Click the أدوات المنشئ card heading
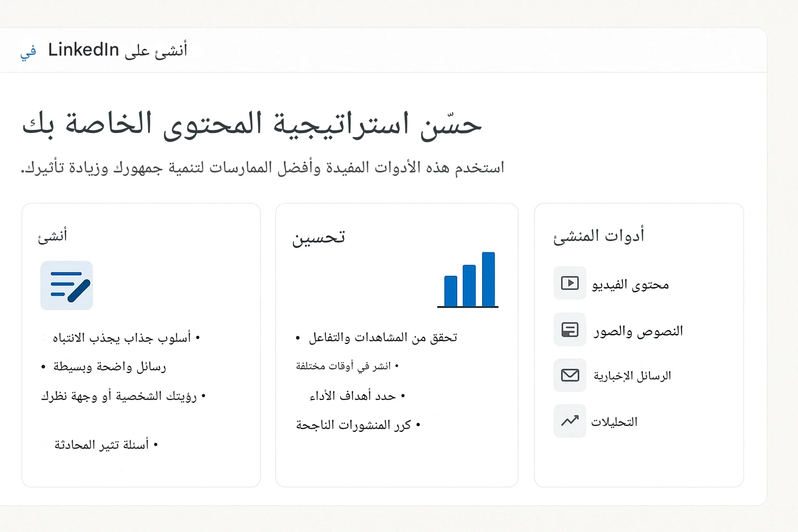 [x=599, y=236]
